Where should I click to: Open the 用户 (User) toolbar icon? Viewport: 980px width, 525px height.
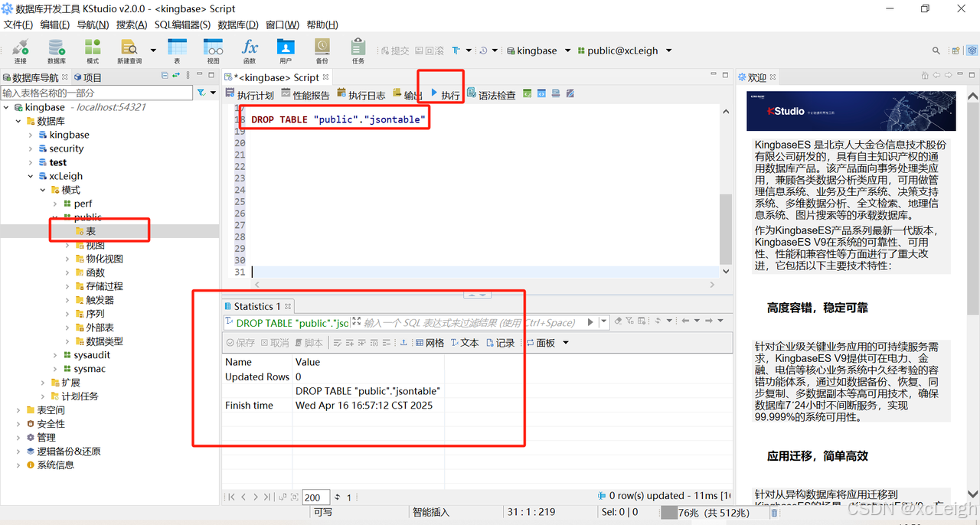click(286, 51)
